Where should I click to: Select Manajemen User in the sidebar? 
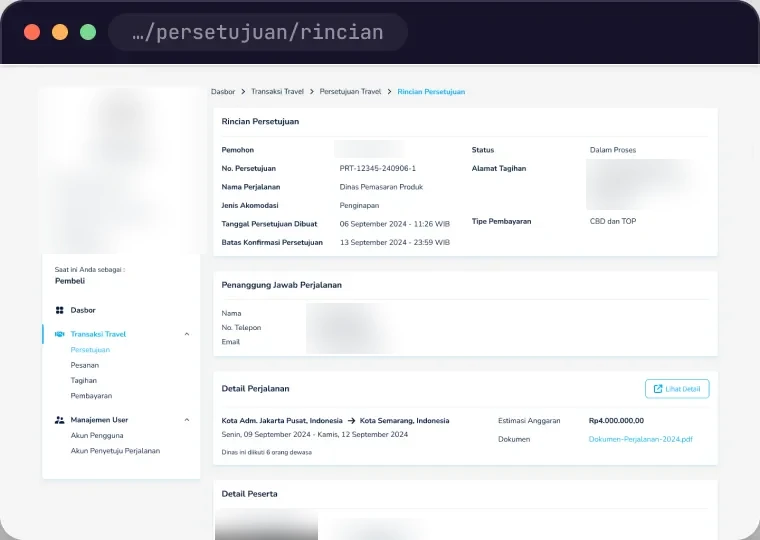click(x=99, y=420)
